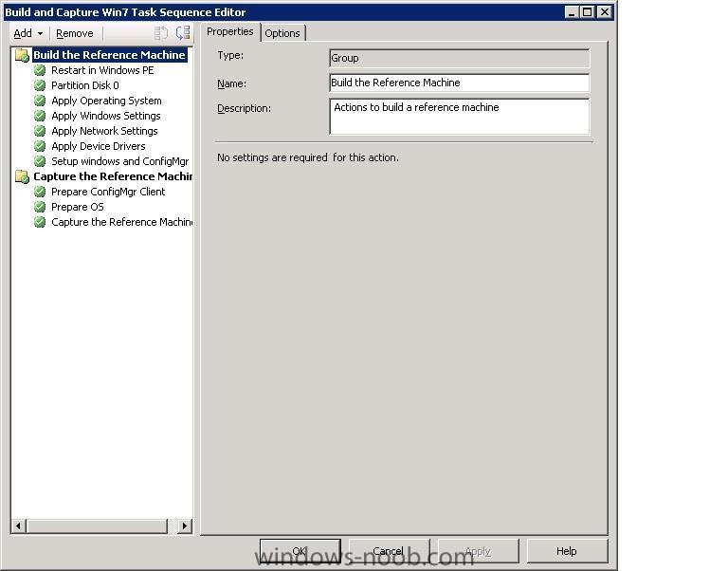
Task: Click green check icon beside Partition Disk 0
Action: point(40,85)
